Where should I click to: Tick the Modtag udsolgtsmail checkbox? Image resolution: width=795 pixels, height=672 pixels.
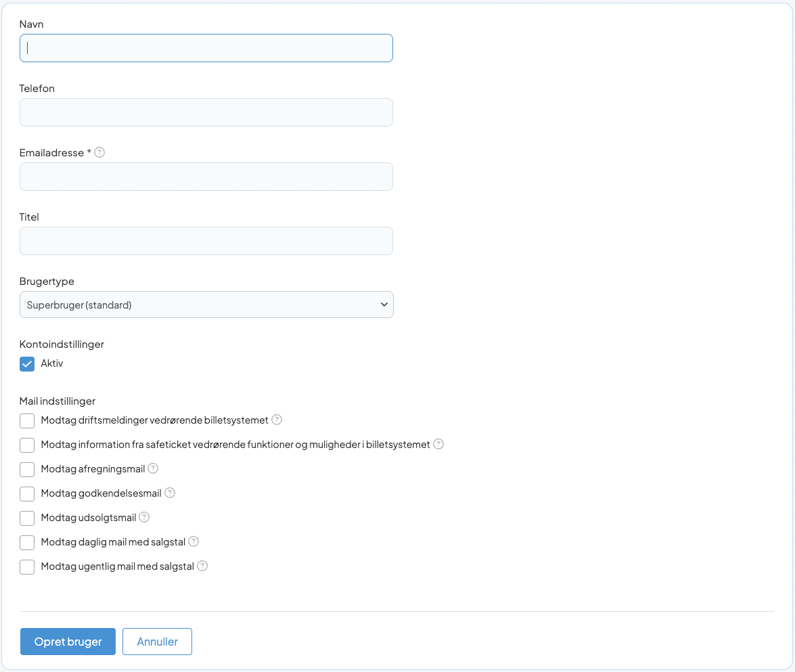27,518
